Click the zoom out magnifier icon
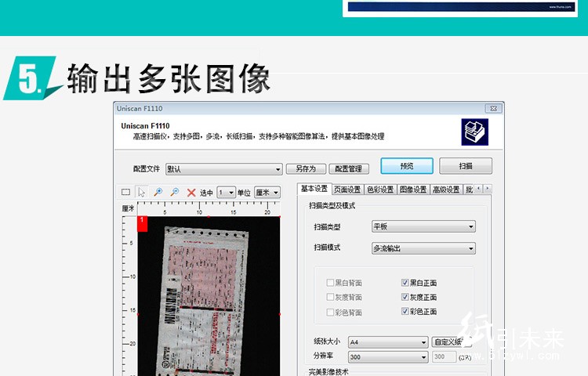Screen dimensions: 588x376 tap(175, 192)
